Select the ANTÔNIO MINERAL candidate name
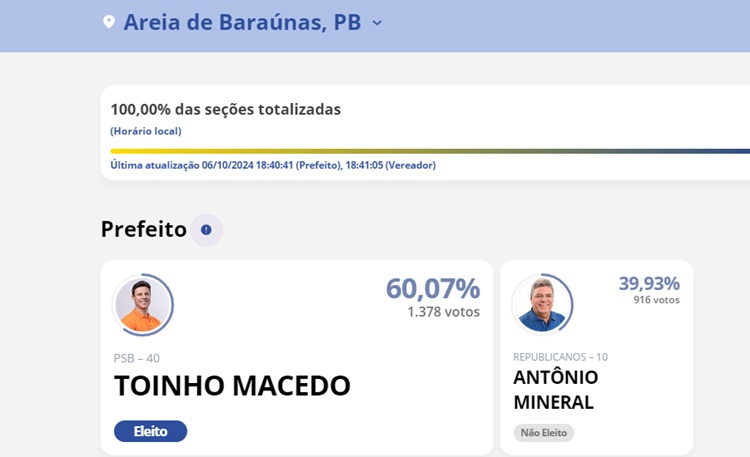 coord(555,390)
